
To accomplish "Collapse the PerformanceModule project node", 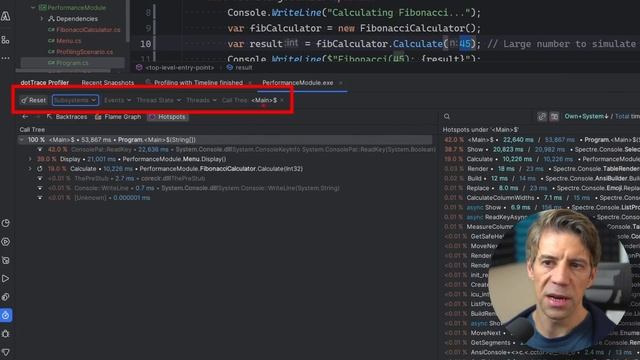I will (33, 7).
